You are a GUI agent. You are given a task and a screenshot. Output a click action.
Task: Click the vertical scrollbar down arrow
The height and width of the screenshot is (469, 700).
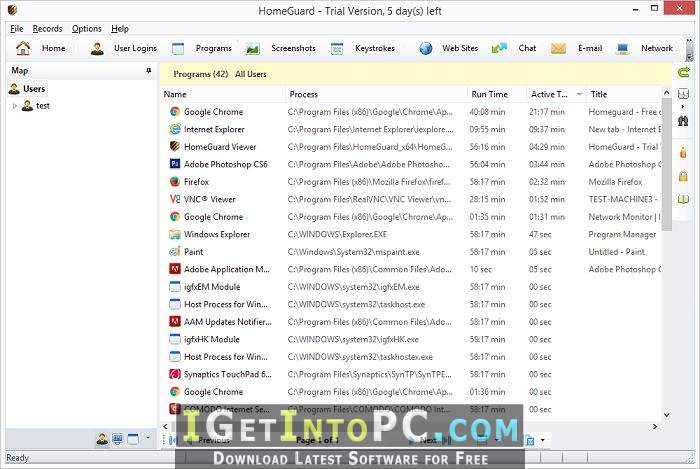pos(667,415)
